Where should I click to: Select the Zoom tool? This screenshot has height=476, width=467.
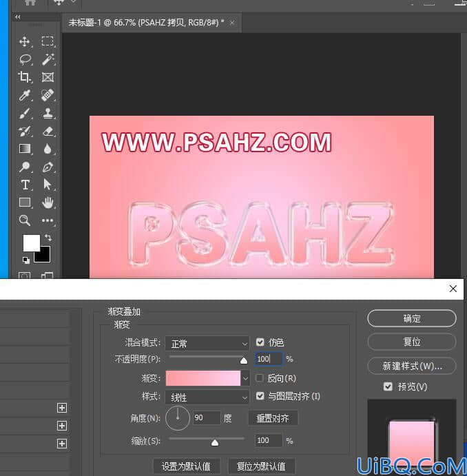(25, 220)
